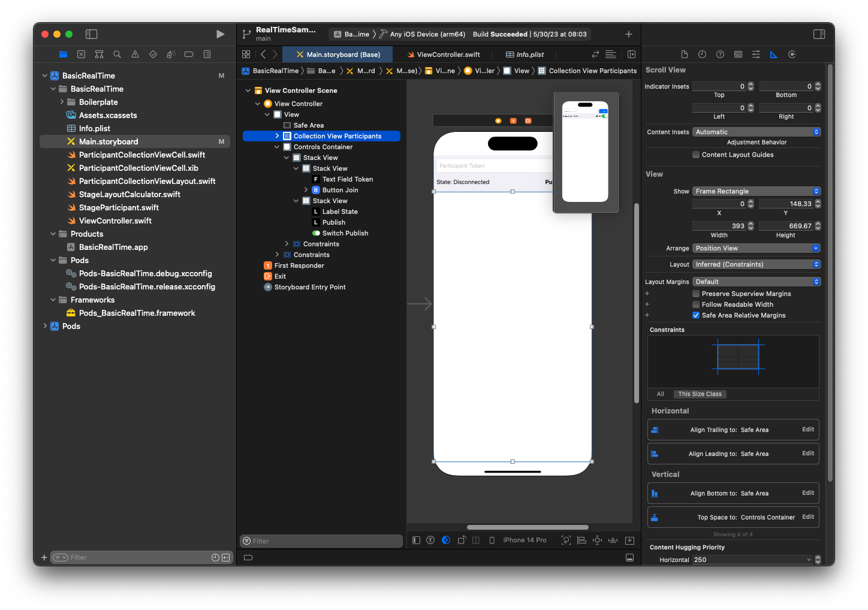Viewport: 868px width, 610px height.
Task: Click the iPhone 14 Pro device selector
Action: [x=525, y=540]
